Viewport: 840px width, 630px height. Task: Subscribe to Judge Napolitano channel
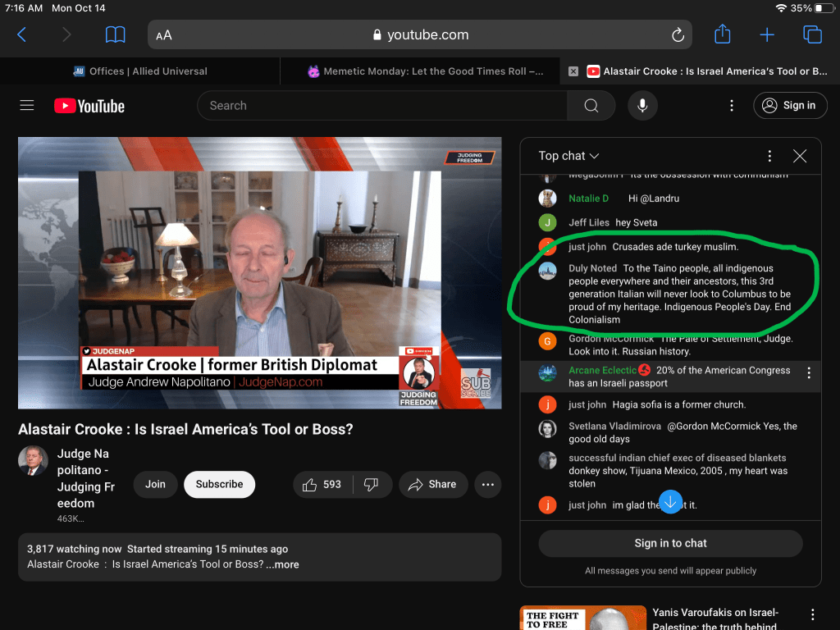click(x=219, y=484)
